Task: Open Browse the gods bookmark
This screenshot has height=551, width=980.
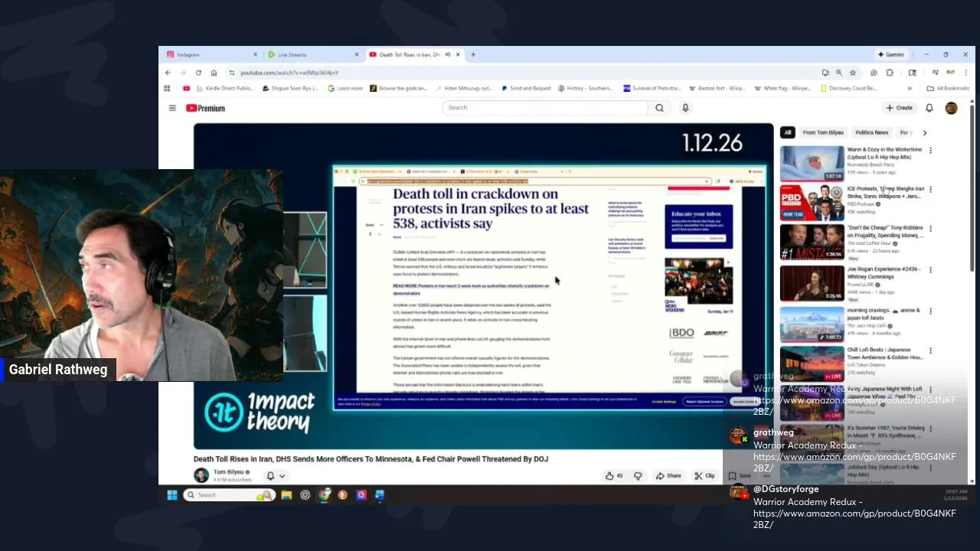Action: tap(399, 89)
